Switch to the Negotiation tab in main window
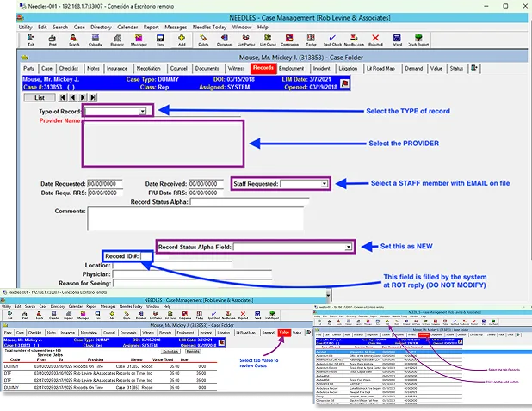The width and height of the screenshot is (532, 411). pos(149,69)
